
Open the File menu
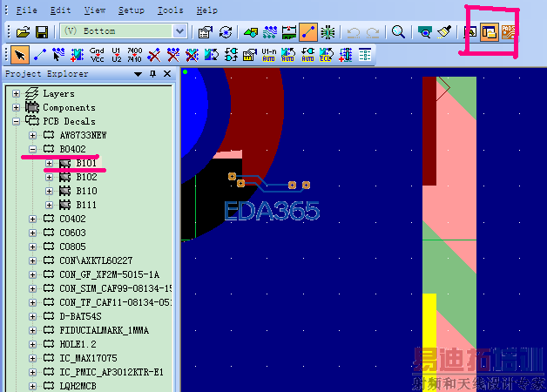26,10
